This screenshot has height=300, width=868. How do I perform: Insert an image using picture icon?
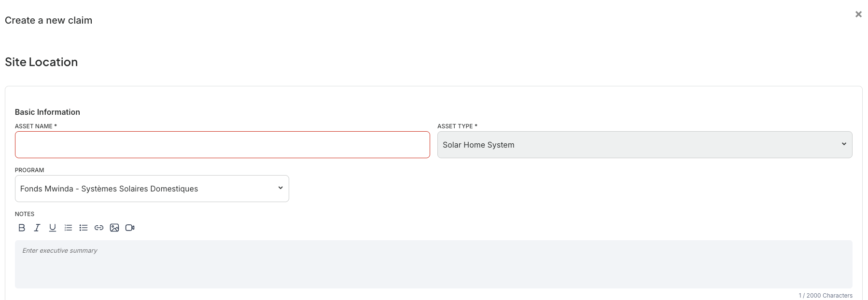point(114,228)
